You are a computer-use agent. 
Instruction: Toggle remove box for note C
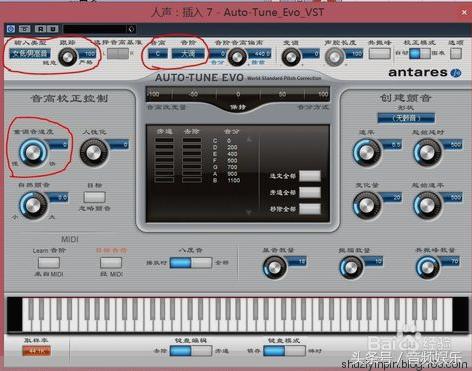(x=192, y=140)
